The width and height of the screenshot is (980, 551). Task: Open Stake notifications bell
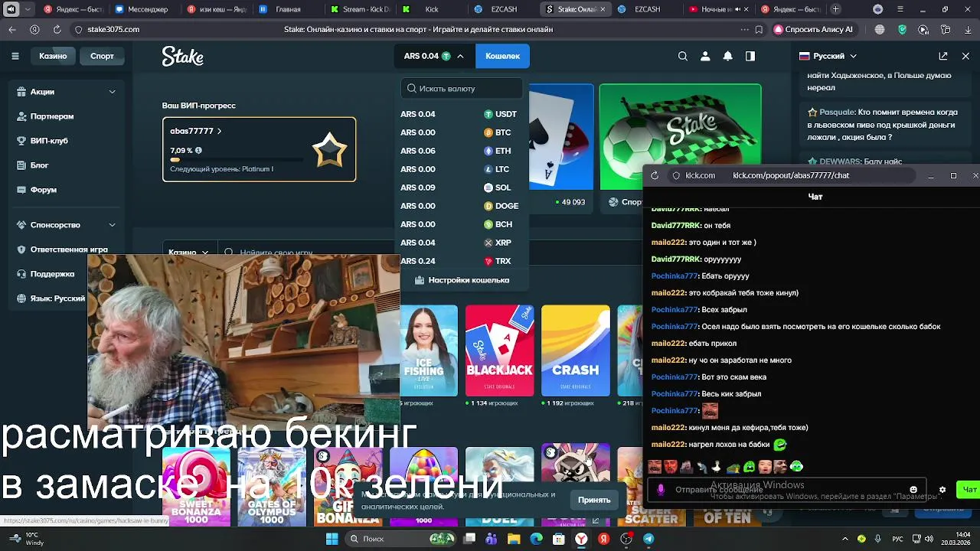(727, 56)
